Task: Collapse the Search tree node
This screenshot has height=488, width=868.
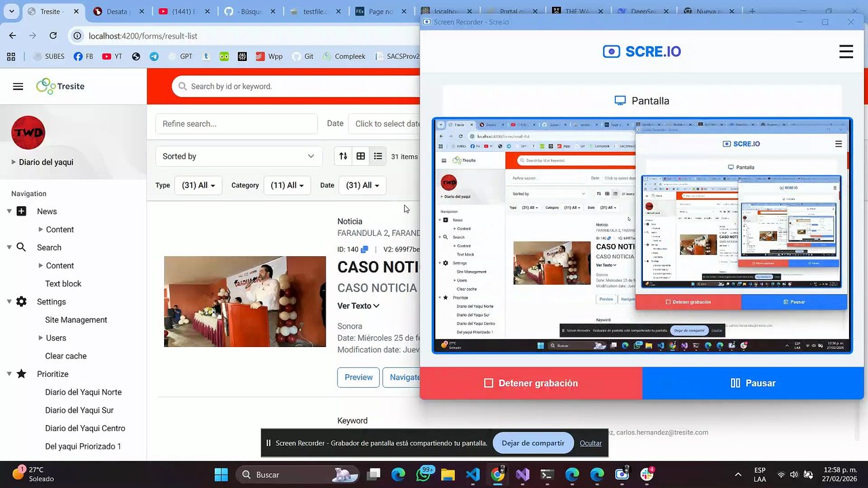Action: (9, 247)
